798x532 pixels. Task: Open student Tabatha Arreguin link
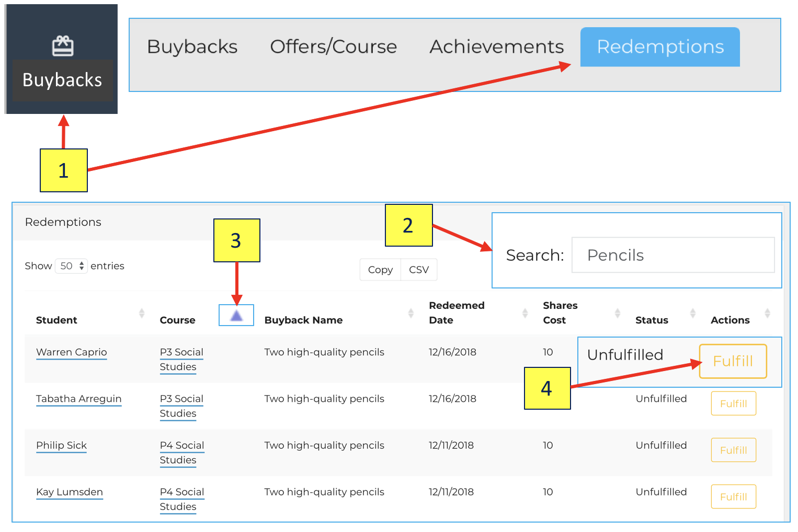coord(78,399)
